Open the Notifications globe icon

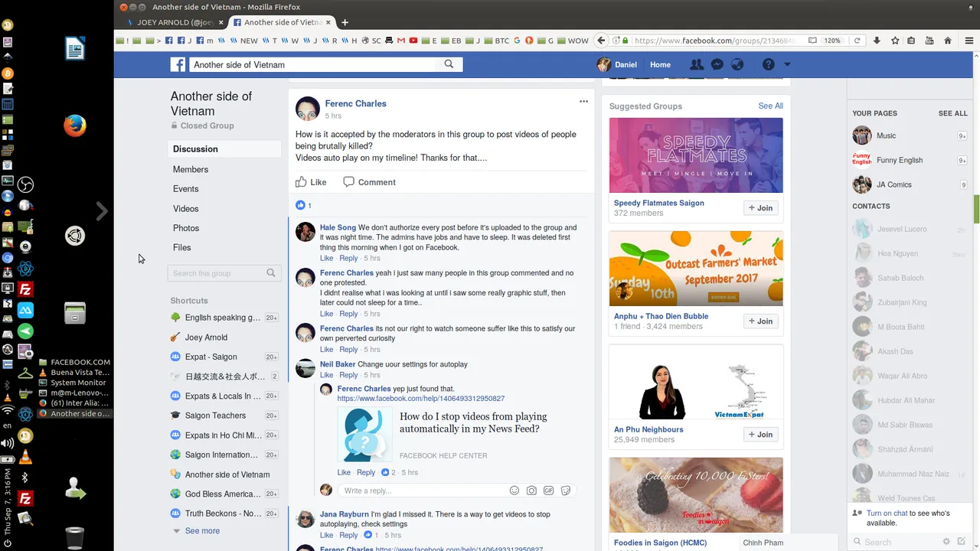737,65
